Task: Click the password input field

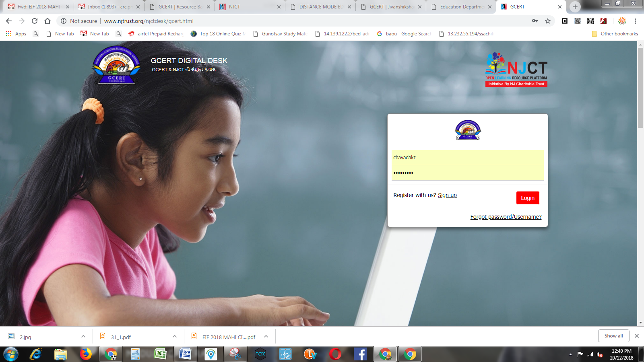Action: (468, 173)
